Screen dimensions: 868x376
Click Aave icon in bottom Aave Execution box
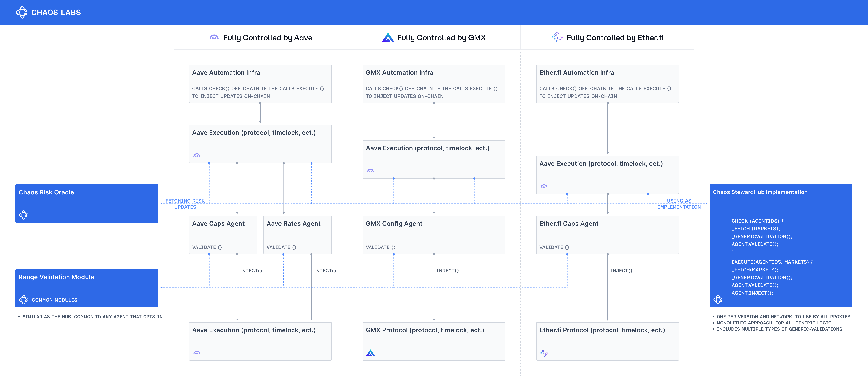197,353
